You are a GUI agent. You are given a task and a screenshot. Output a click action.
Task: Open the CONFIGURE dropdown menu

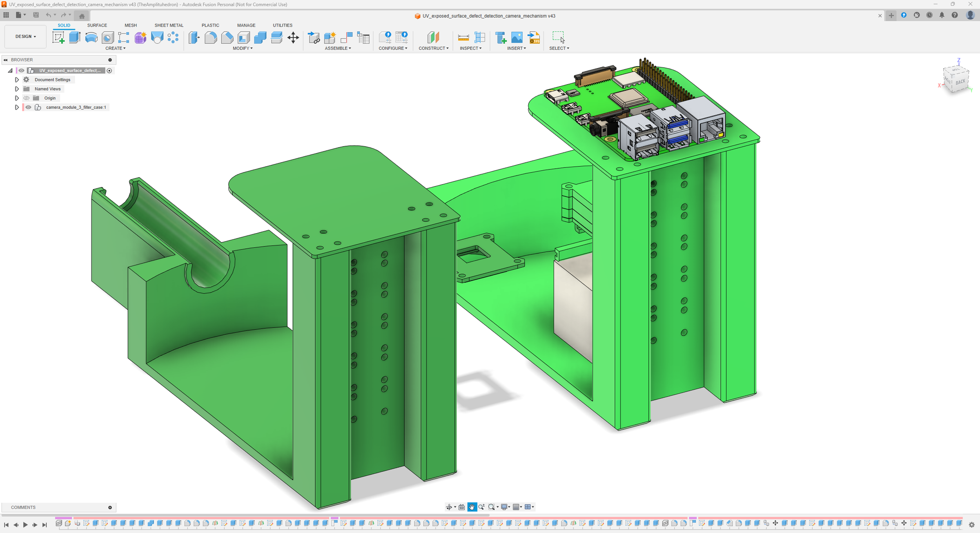coord(393,48)
